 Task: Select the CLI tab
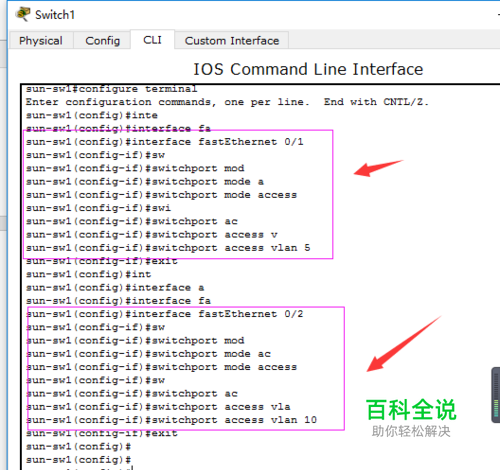point(152,40)
